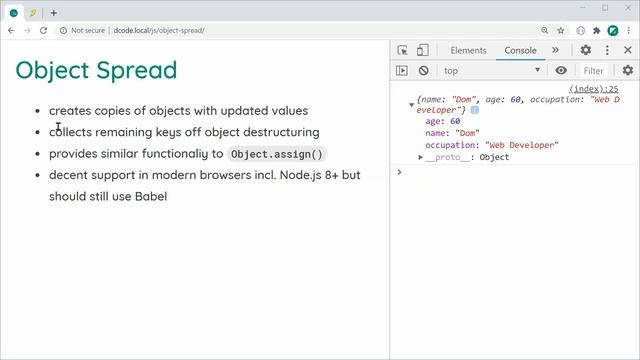The image size is (640, 360).
Task: Click the object info badge icon
Action: click(474, 110)
